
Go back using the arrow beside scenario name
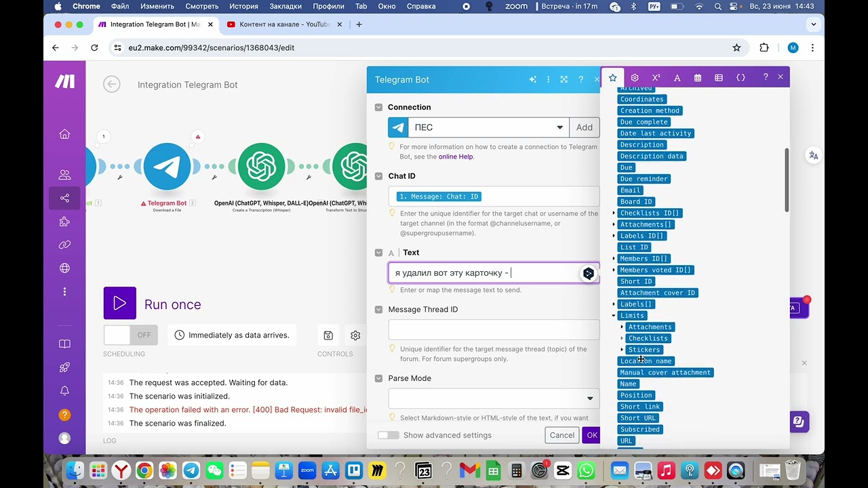(x=112, y=84)
